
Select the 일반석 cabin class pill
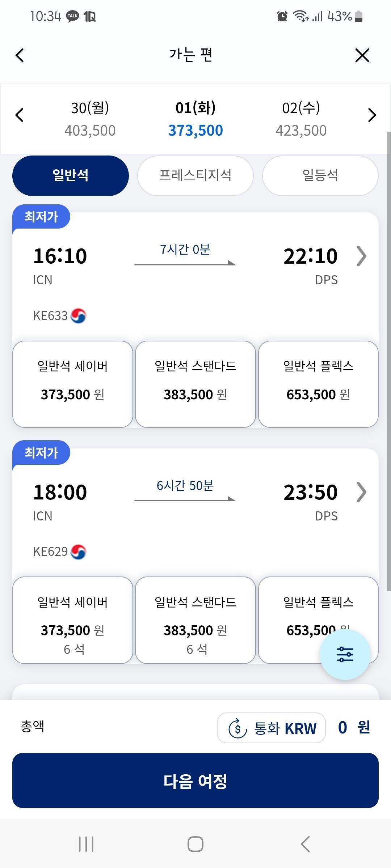tap(71, 176)
